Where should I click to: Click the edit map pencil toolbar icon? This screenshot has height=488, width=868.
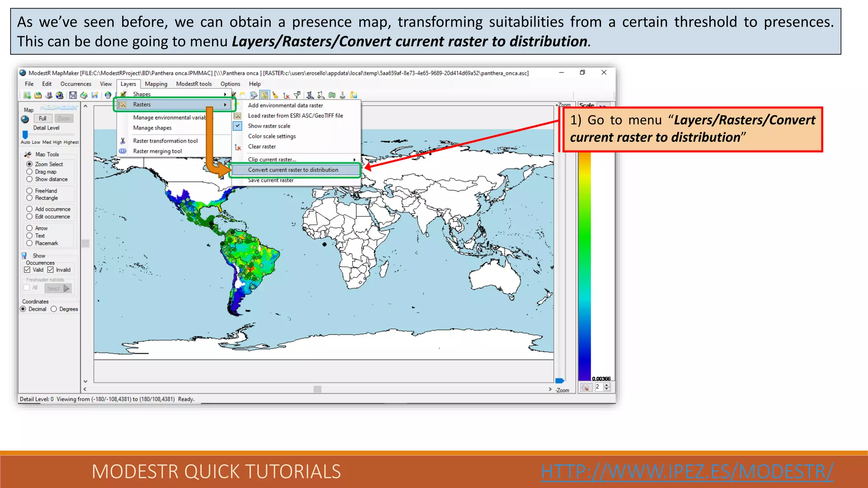coord(95,95)
